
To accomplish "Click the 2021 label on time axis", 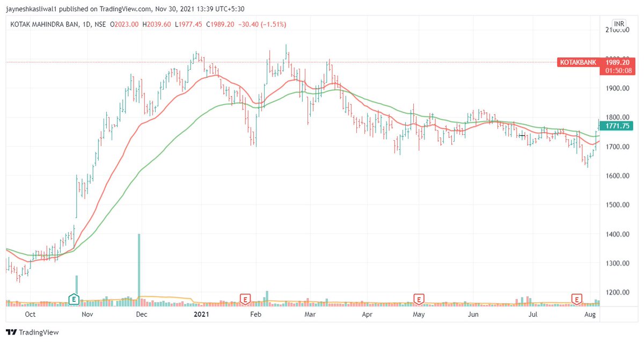I will 201,314.
